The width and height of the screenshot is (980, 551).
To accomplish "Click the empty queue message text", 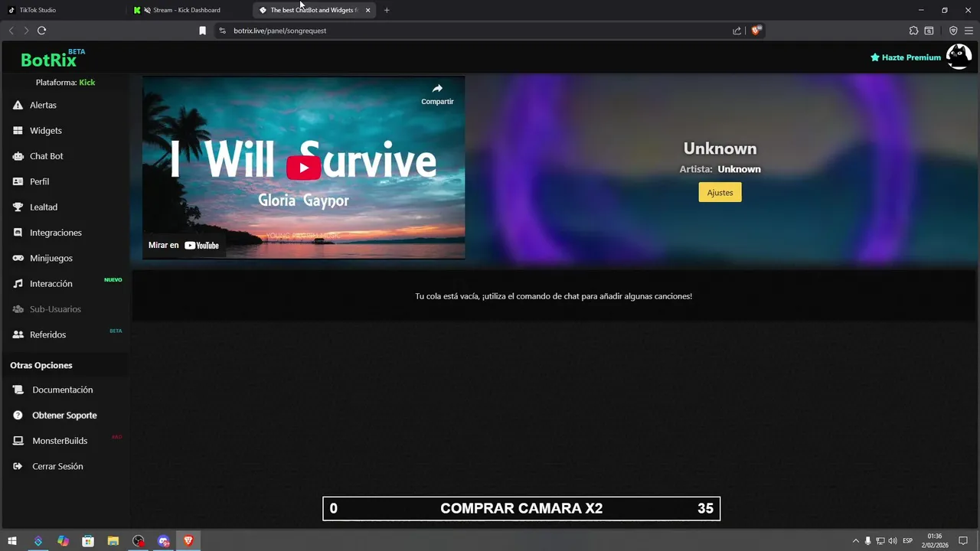I will (x=554, y=296).
